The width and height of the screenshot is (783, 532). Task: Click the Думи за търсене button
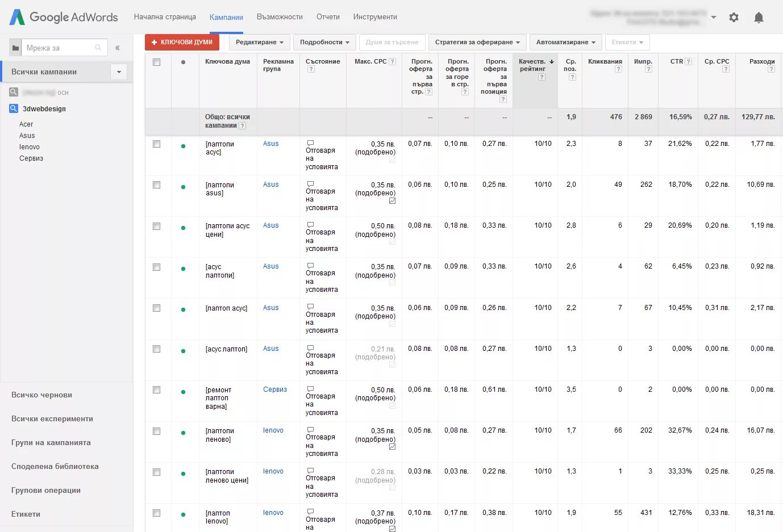tap(392, 42)
